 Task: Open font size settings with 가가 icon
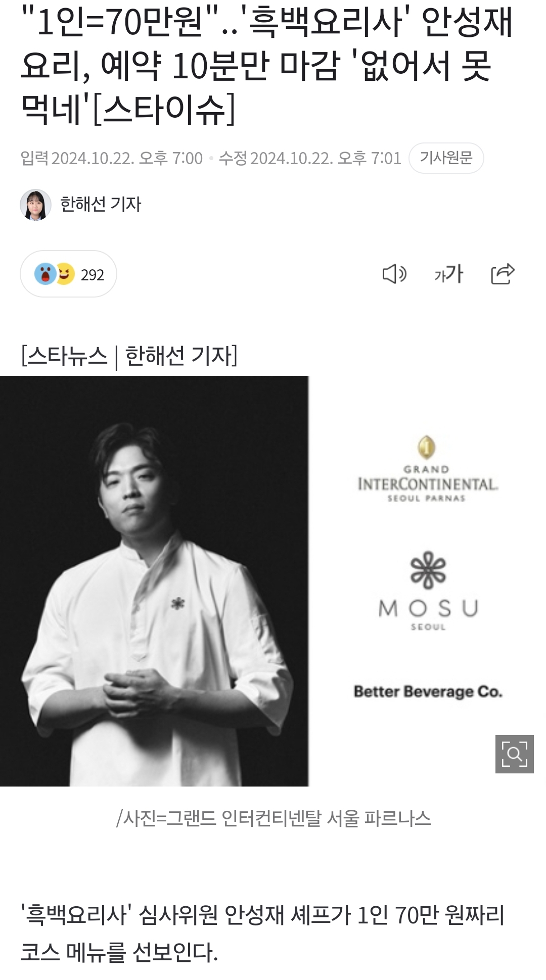coord(448,274)
